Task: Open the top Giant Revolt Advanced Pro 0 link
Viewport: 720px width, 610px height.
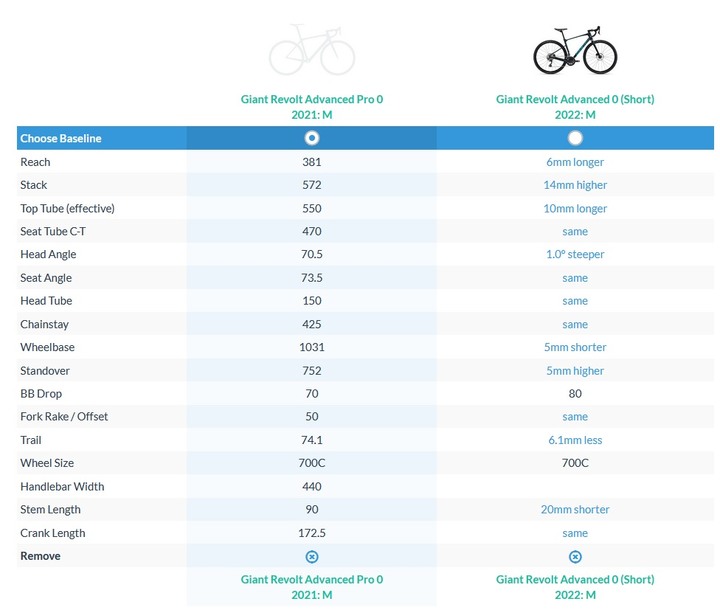Action: pyautogui.click(x=312, y=107)
